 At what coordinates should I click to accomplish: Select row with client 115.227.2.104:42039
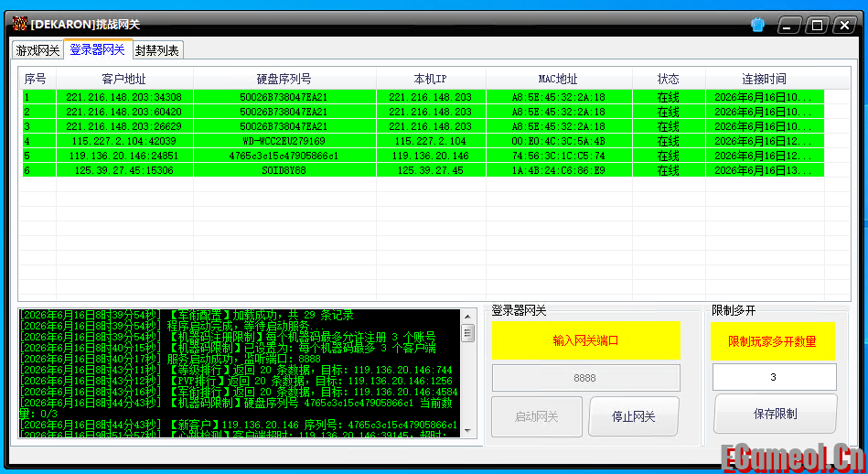click(x=423, y=141)
